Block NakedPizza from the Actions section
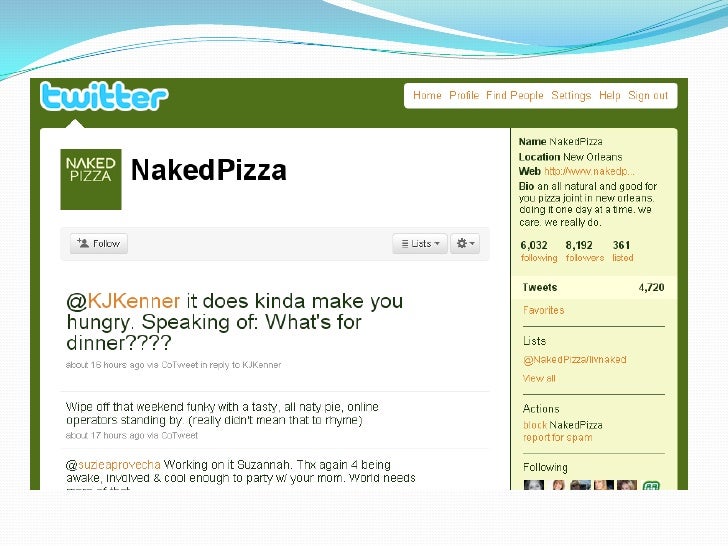This screenshot has height=546, width=728. 535,425
